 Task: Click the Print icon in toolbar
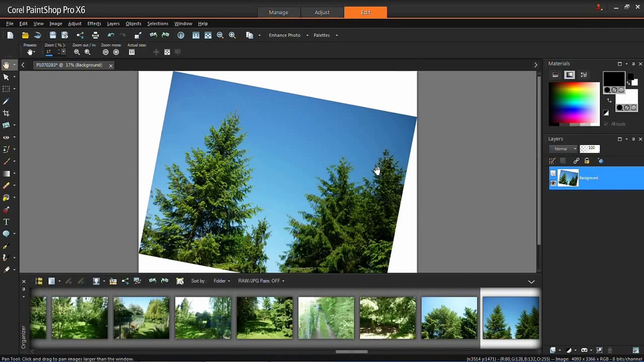pos(95,35)
